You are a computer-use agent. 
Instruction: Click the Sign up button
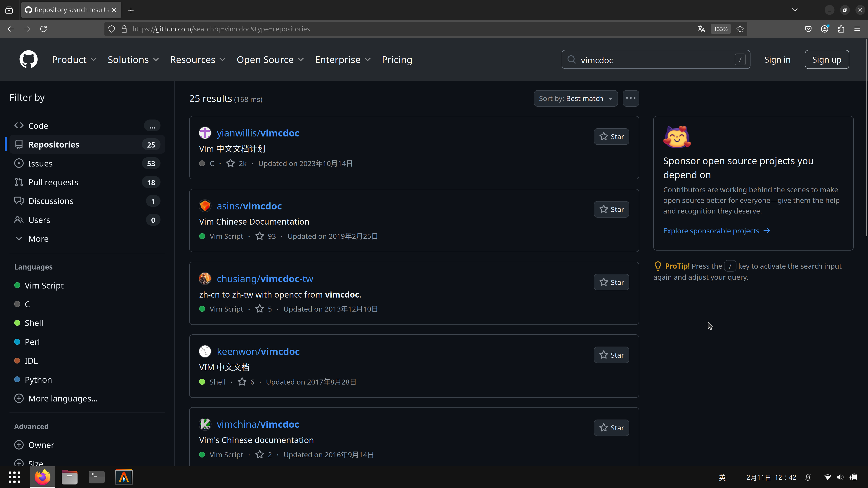(x=827, y=60)
